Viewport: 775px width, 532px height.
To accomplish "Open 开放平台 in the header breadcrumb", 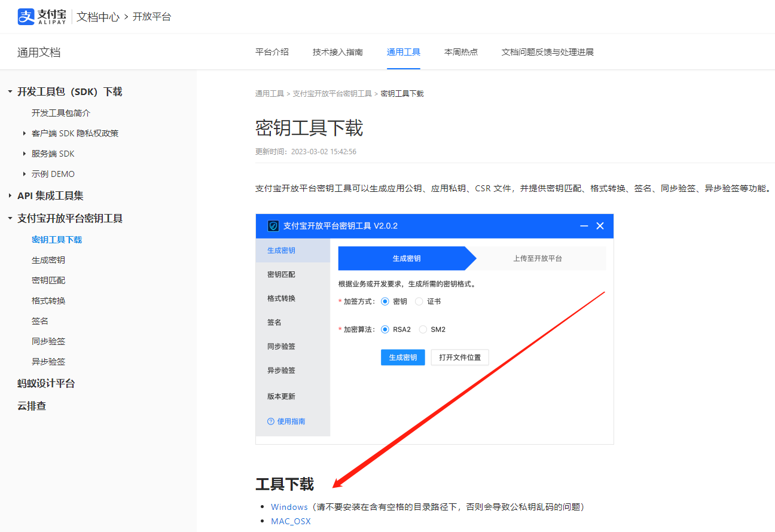I will tap(152, 17).
